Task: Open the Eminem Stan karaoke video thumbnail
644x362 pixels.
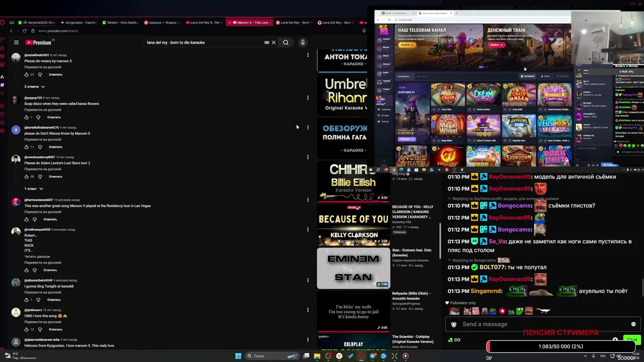Action: pyautogui.click(x=353, y=268)
